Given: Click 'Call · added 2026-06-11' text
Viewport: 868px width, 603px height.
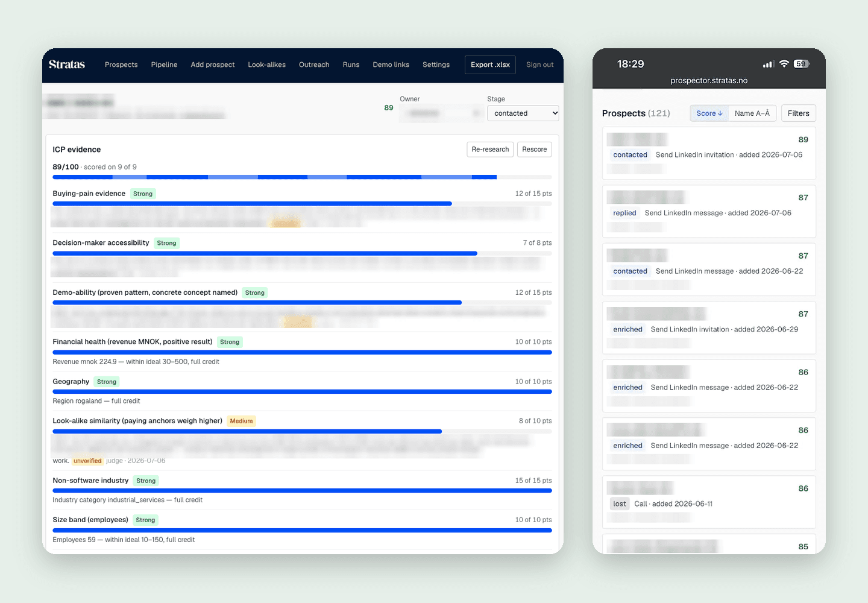Looking at the screenshot, I should pos(673,504).
